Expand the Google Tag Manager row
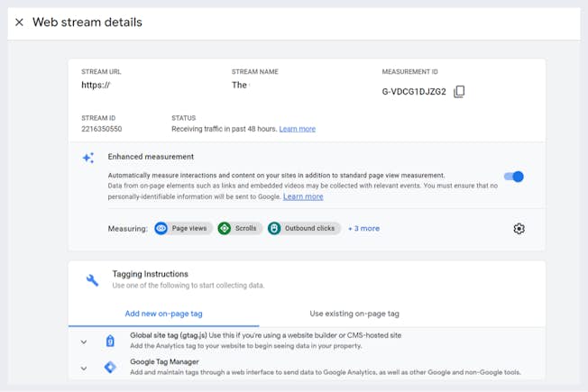 tap(84, 369)
